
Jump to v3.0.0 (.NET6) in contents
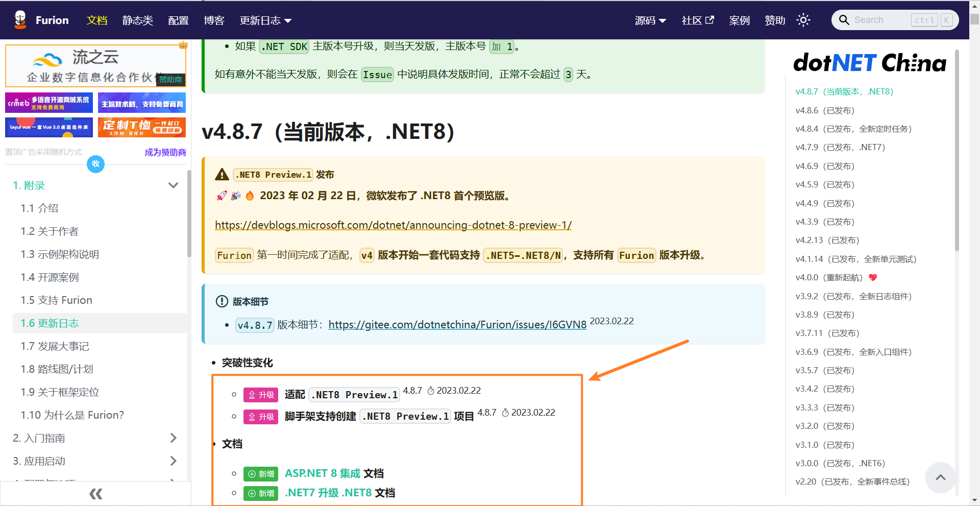tap(840, 463)
